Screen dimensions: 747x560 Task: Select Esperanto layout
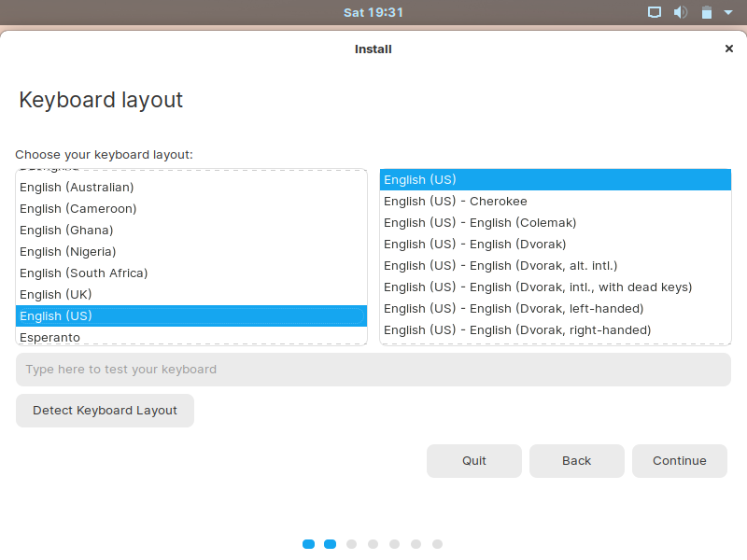[x=191, y=336]
